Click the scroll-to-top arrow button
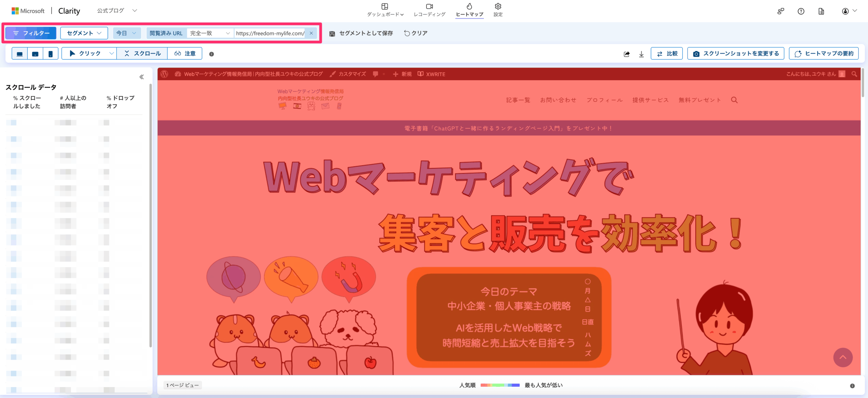The width and height of the screenshot is (868, 398). pos(843,357)
